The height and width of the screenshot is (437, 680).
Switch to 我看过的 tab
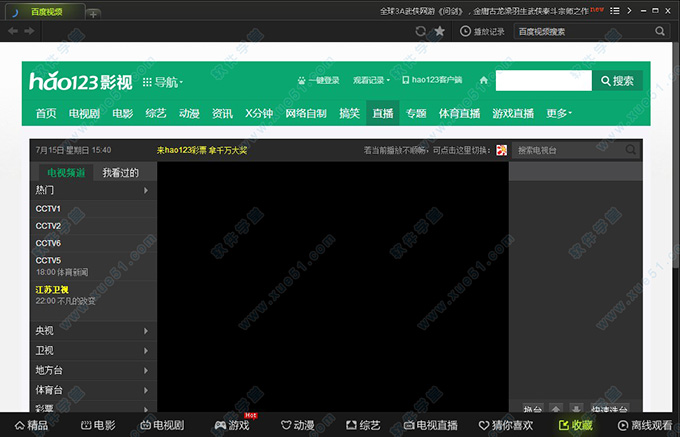point(121,173)
